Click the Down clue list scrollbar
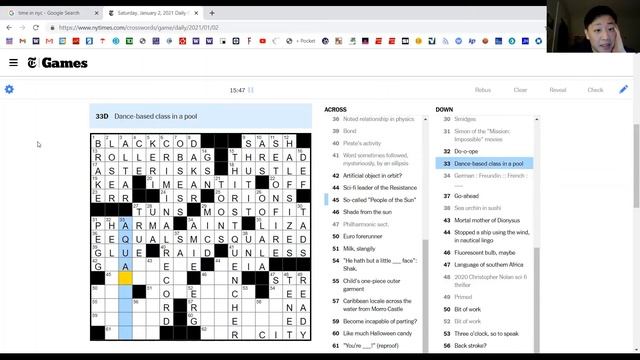Screen dimensions: 640x360 537,300
